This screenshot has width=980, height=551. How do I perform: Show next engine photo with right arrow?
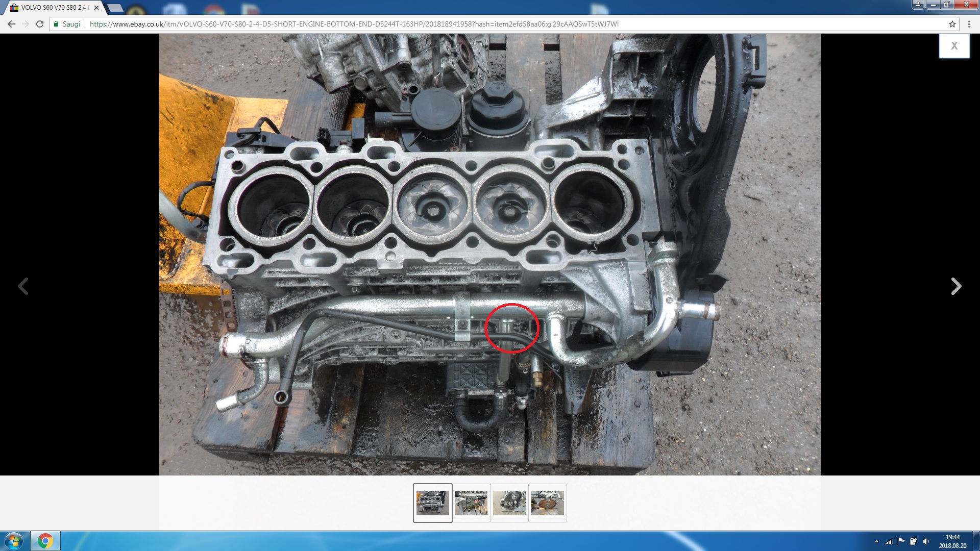956,286
